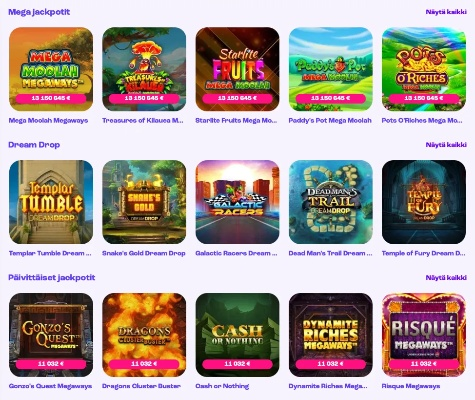Open Paddy's Pot Mega Moolah thumbnail
This screenshot has width=475, height=400.
331,69
